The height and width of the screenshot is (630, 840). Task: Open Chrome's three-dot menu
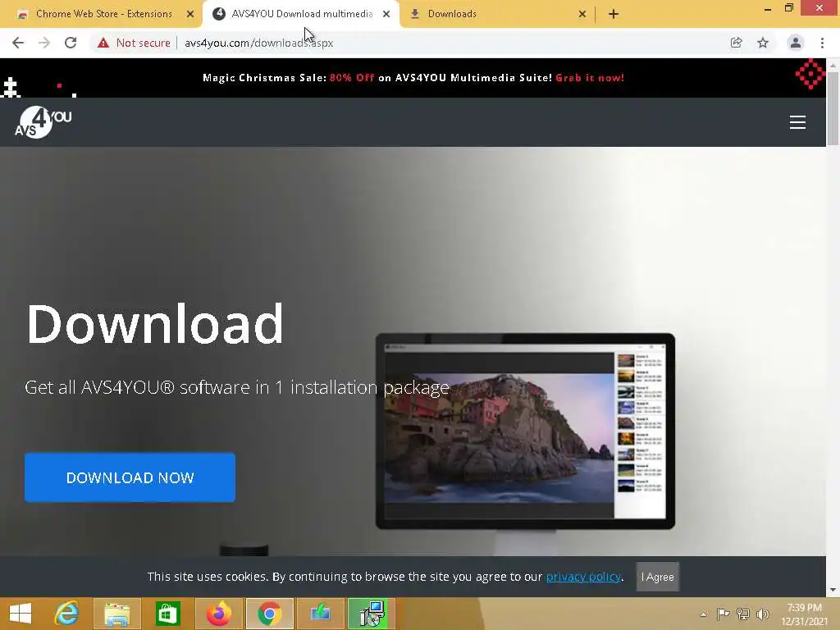pyautogui.click(x=822, y=43)
